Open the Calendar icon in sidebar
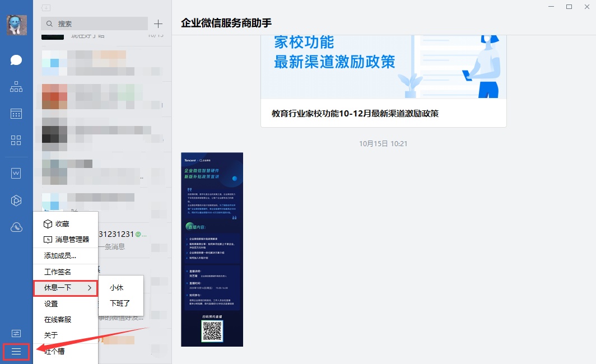 click(x=16, y=114)
